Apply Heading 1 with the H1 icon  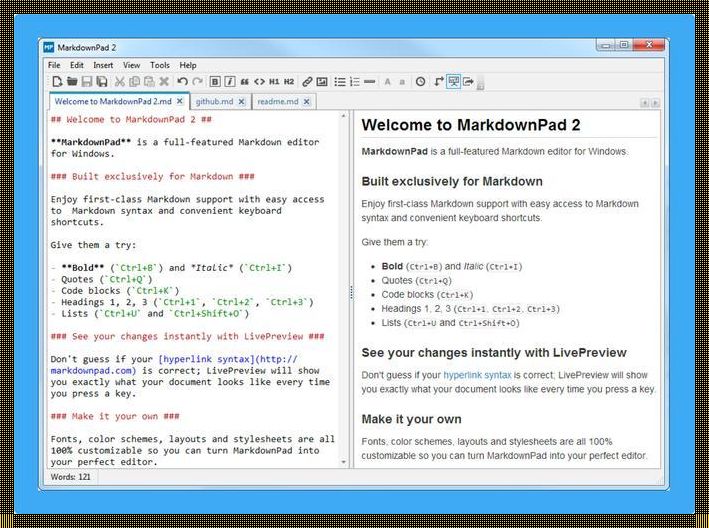274,82
